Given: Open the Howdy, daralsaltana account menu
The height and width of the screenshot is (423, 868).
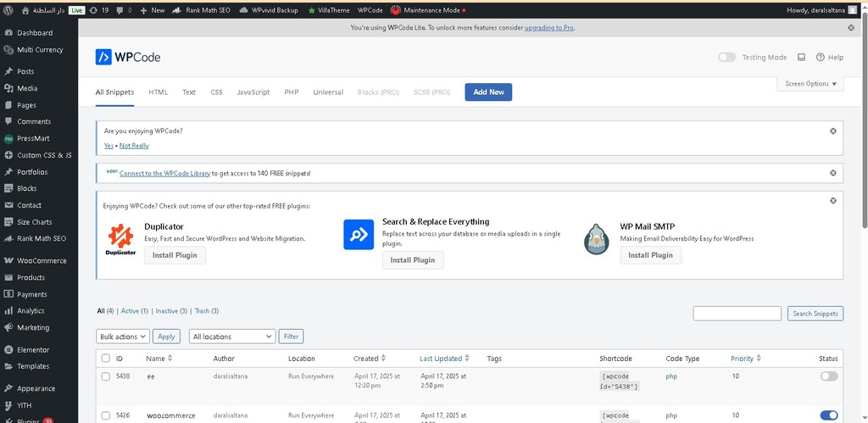Looking at the screenshot, I should coord(821,10).
